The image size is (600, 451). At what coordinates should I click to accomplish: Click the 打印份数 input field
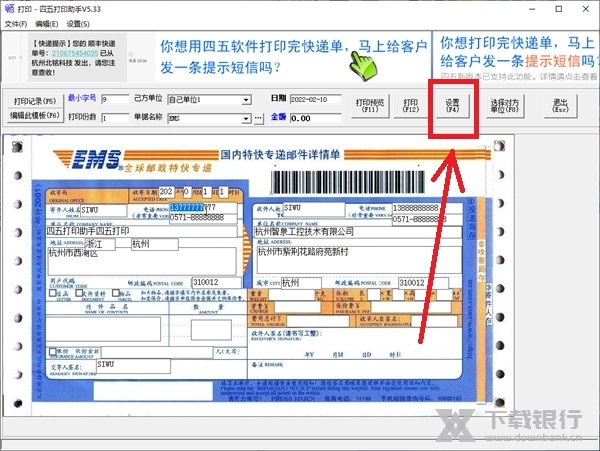(x=115, y=118)
